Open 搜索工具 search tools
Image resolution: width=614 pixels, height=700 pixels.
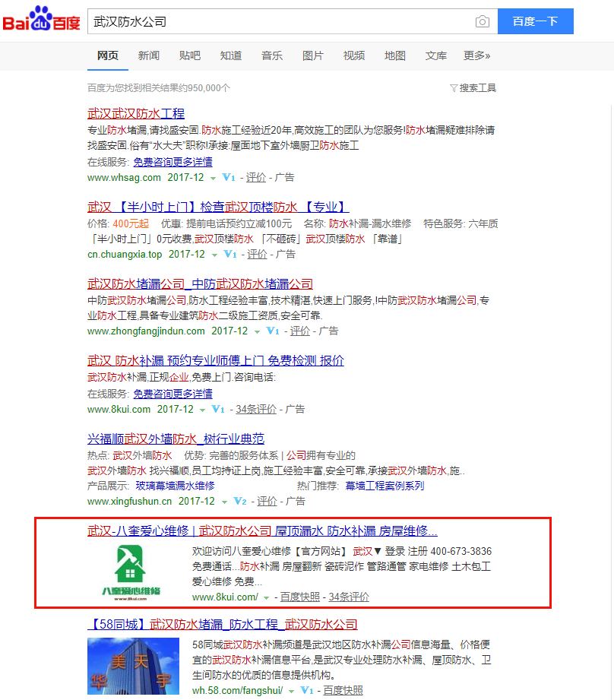477,88
